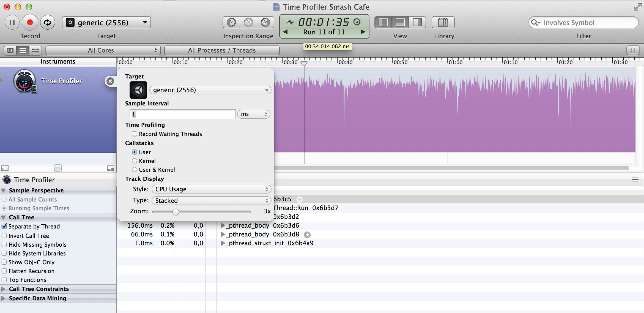
Task: Open the Library panel icon
Action: point(443,22)
